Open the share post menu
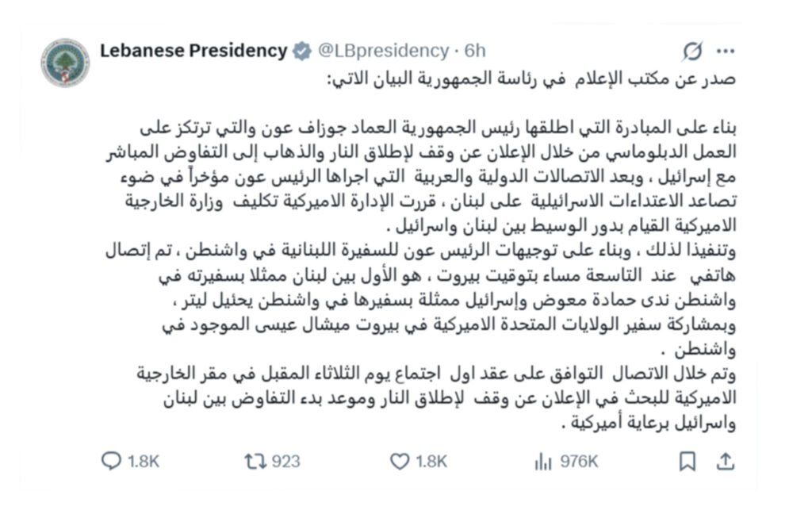The height and width of the screenshot is (514, 812). pyautogui.click(x=725, y=461)
